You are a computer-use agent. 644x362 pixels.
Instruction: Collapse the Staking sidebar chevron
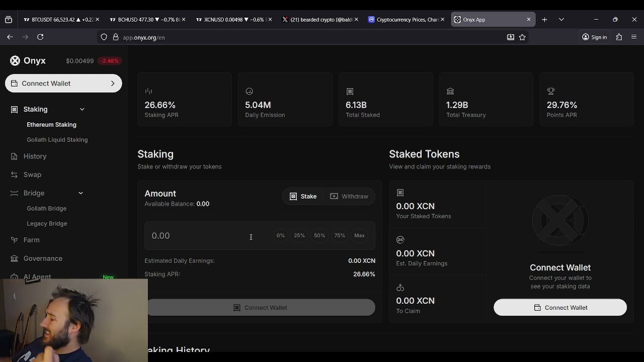coord(82,109)
